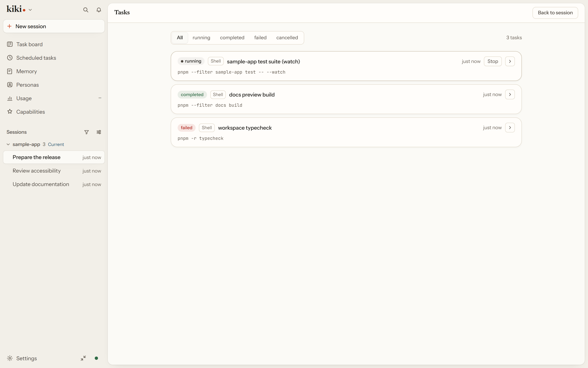
Task: Expand workspace typecheck task details
Action: (510, 128)
